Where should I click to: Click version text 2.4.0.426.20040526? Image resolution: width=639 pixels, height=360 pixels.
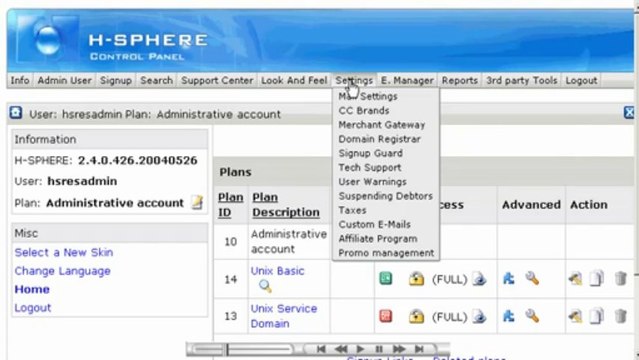click(138, 160)
